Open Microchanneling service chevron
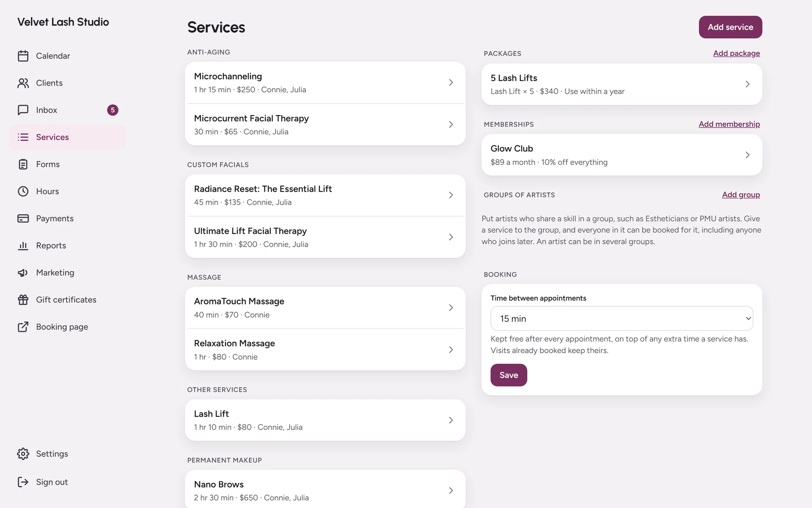Screen dimensions: 812x508 (451, 82)
